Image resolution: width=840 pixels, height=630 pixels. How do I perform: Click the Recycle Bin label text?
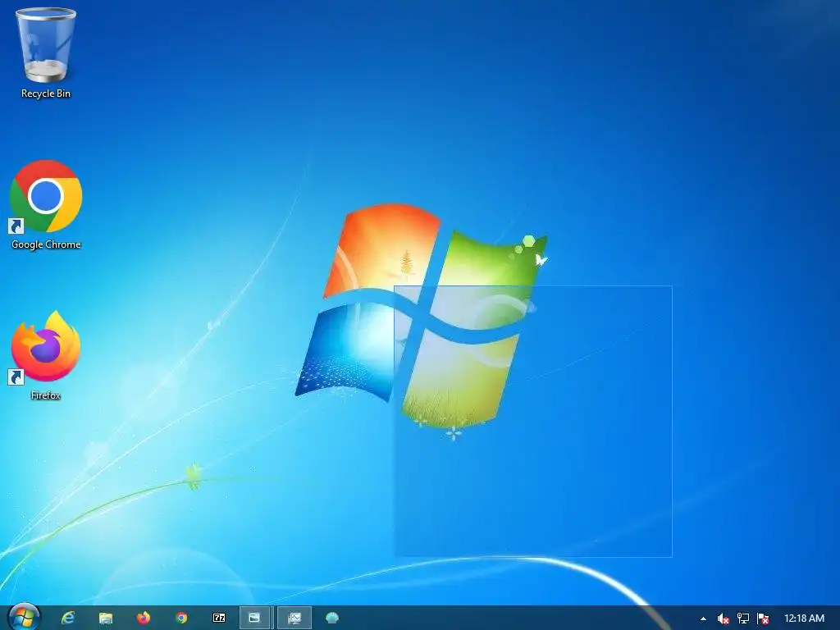pos(46,94)
